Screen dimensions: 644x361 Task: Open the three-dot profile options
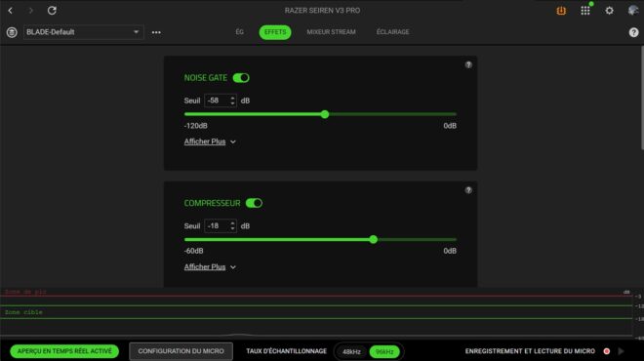(x=156, y=32)
